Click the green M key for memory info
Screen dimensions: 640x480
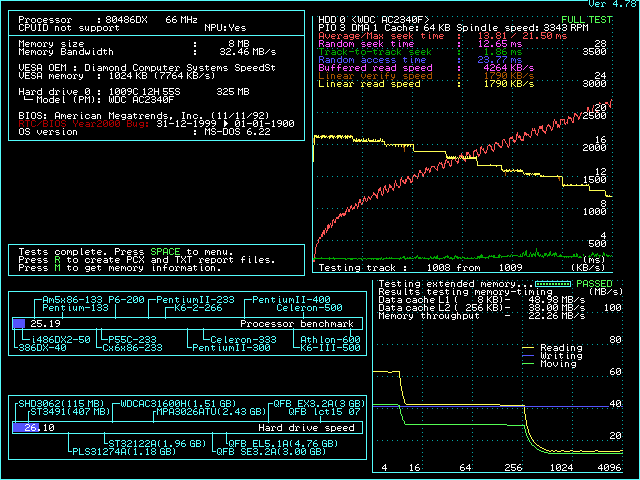pos(57,268)
